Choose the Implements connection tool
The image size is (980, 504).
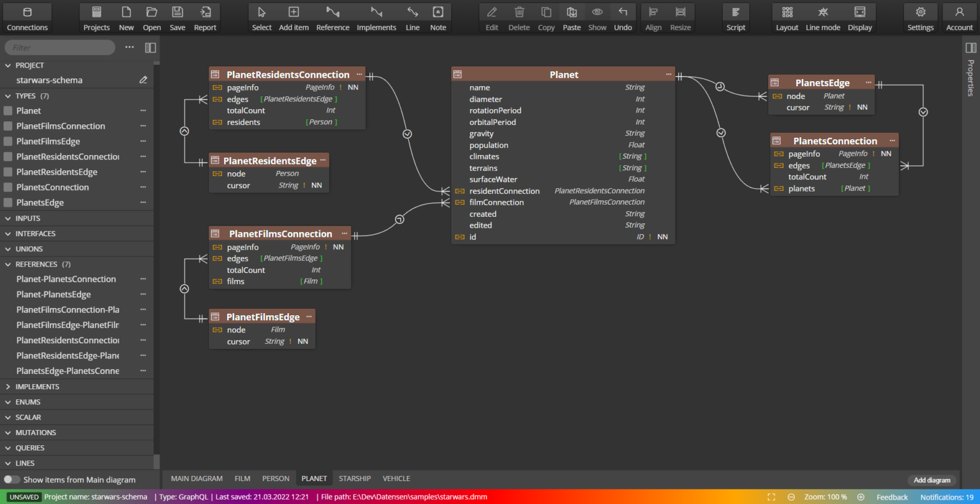[376, 17]
